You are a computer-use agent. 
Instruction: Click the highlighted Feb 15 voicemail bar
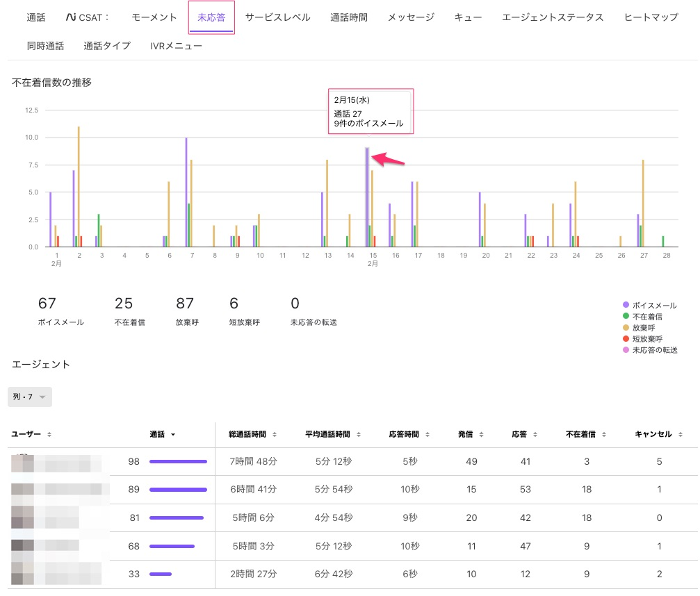point(367,197)
